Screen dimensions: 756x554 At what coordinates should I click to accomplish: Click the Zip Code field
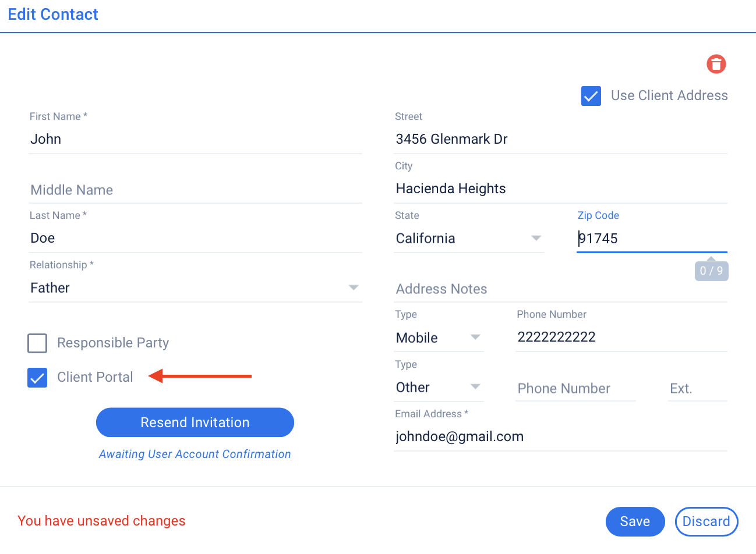click(651, 239)
